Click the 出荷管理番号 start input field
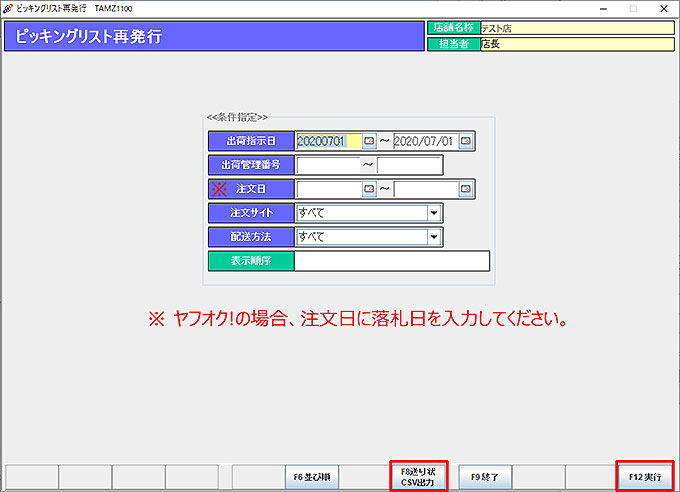The image size is (680, 492). (327, 165)
